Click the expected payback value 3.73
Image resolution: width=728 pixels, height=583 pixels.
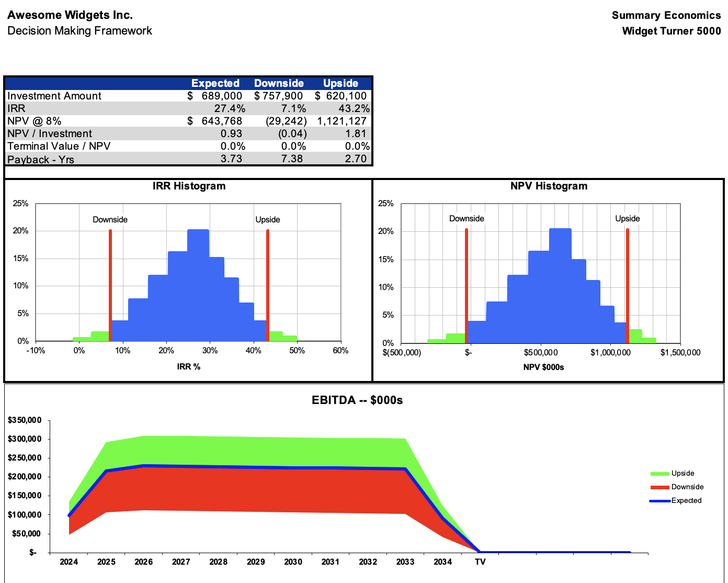point(231,159)
